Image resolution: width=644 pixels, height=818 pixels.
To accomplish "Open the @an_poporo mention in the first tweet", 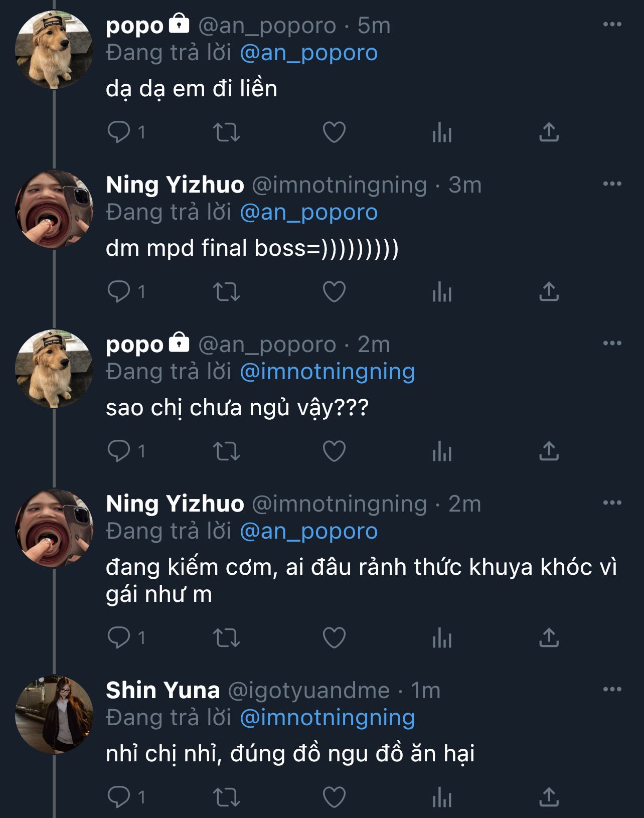I will (x=308, y=53).
